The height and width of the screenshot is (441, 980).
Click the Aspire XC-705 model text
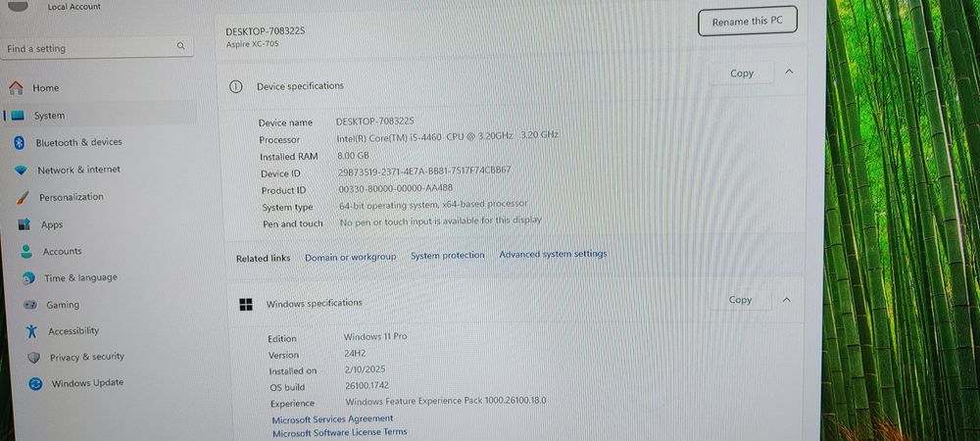click(253, 44)
